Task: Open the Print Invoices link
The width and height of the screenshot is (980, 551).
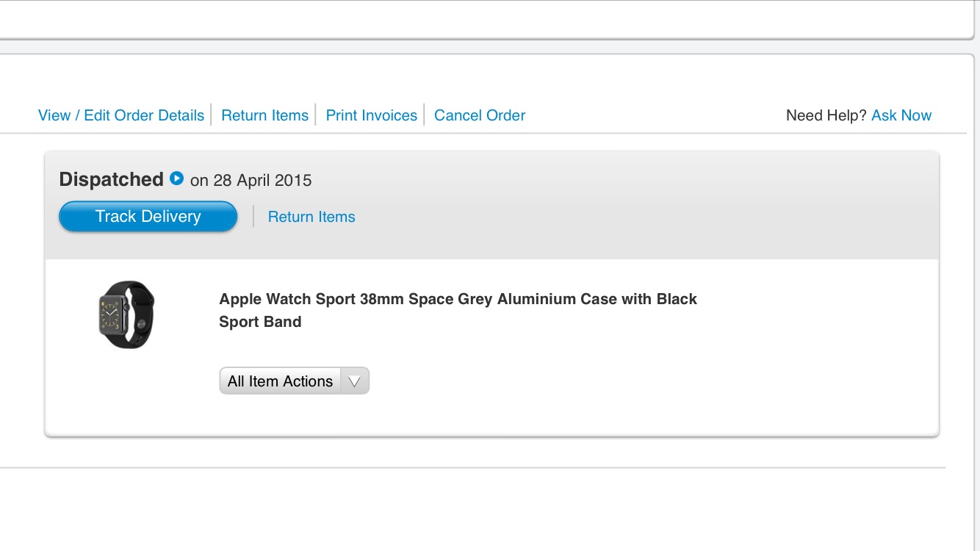Action: pos(371,115)
